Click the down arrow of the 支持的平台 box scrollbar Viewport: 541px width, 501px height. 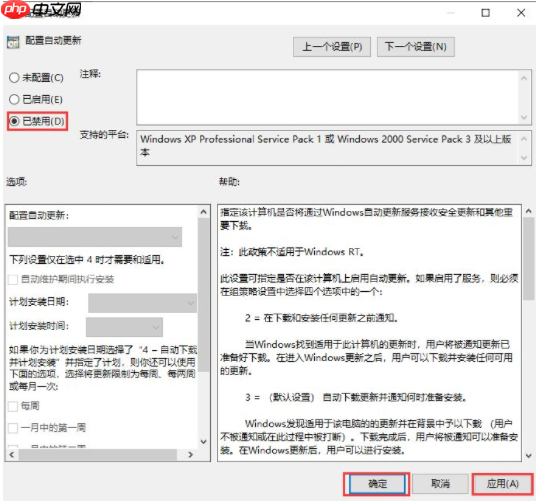(524, 158)
